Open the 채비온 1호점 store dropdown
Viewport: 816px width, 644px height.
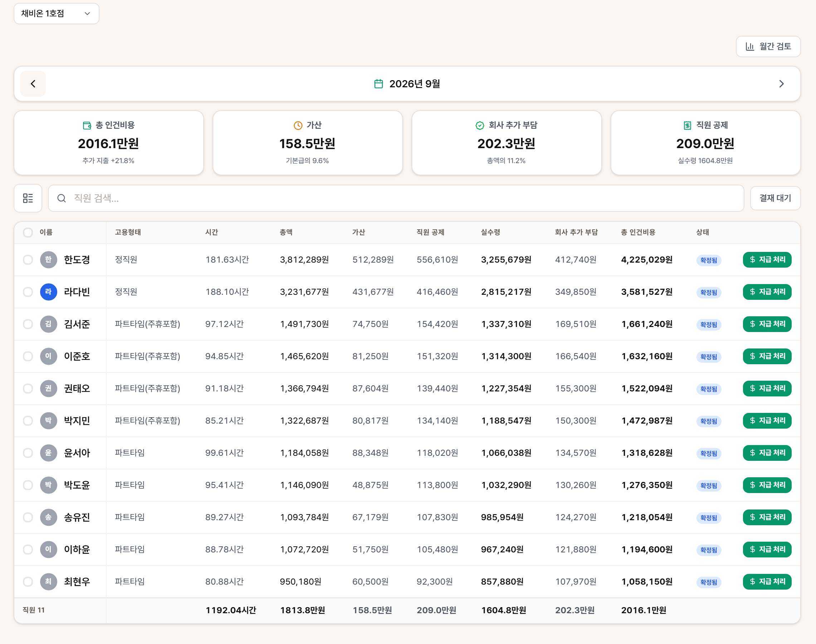point(57,14)
